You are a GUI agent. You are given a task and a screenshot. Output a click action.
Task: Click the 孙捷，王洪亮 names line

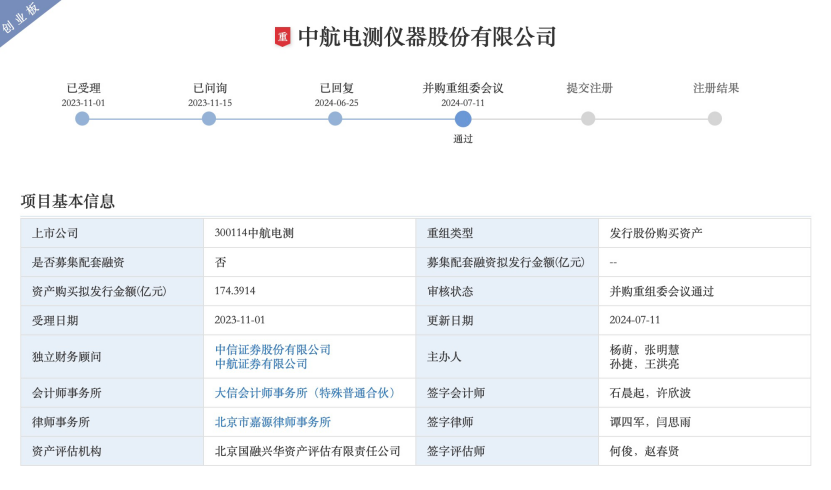point(644,364)
